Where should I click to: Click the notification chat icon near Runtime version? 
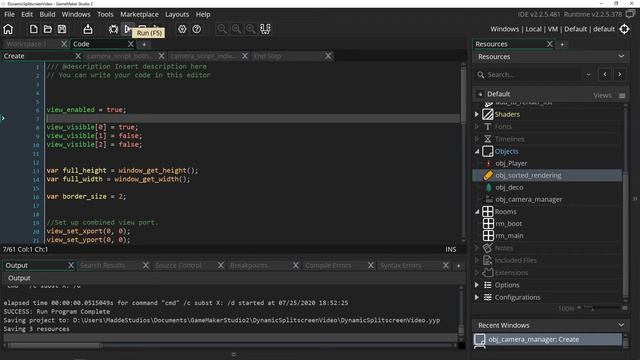630,14
